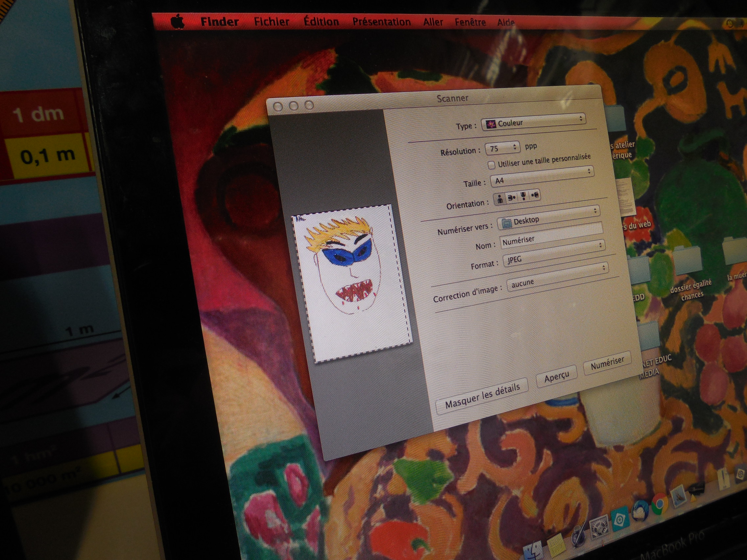Viewport: 747px width, 560px height.
Task: Launch the quill pen app in Dock
Action: coord(579,536)
